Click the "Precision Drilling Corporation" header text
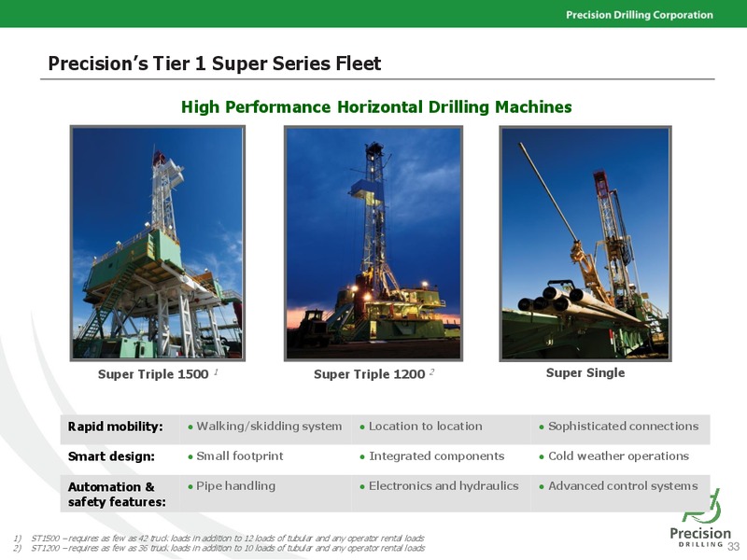The width and height of the screenshot is (747, 560). tap(640, 15)
